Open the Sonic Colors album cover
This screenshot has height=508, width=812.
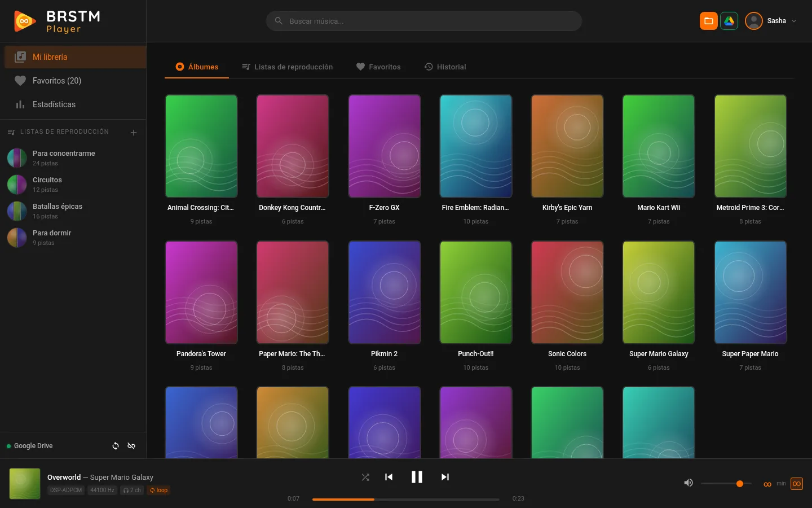tap(567, 292)
